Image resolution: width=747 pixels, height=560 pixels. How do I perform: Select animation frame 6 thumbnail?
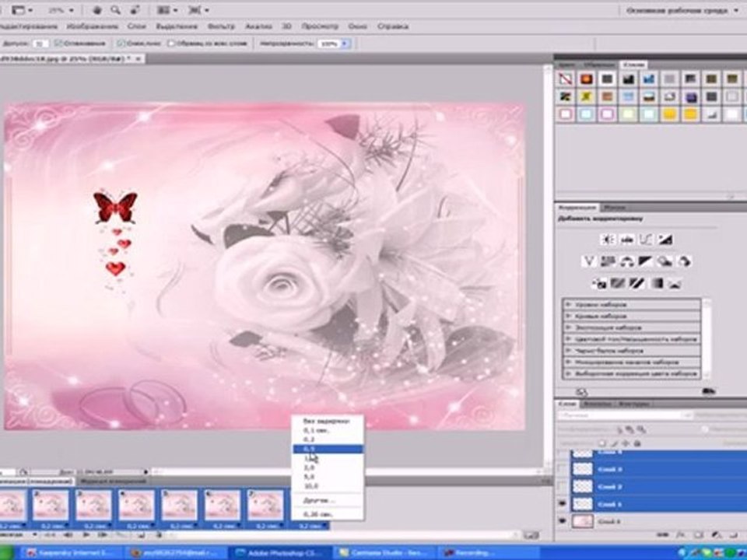tap(222, 505)
